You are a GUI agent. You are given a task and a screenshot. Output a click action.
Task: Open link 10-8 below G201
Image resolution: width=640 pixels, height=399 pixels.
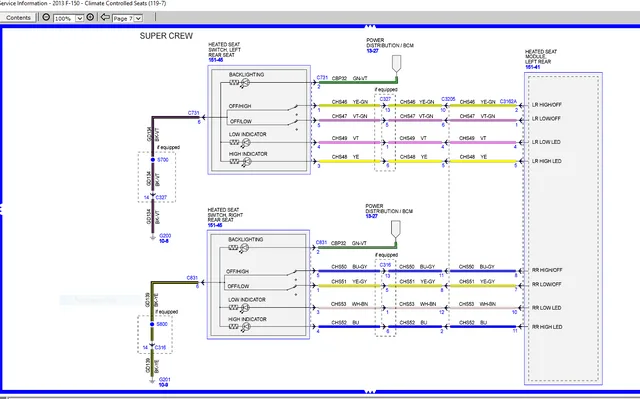click(x=163, y=385)
